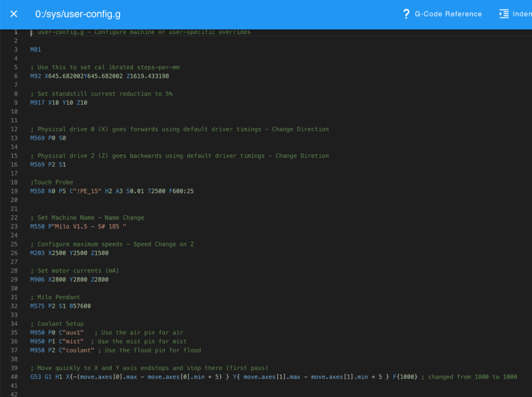Click the M950 P0 C"aux1" line
Viewport: 532px width, 397px height.
pyautogui.click(x=106, y=332)
